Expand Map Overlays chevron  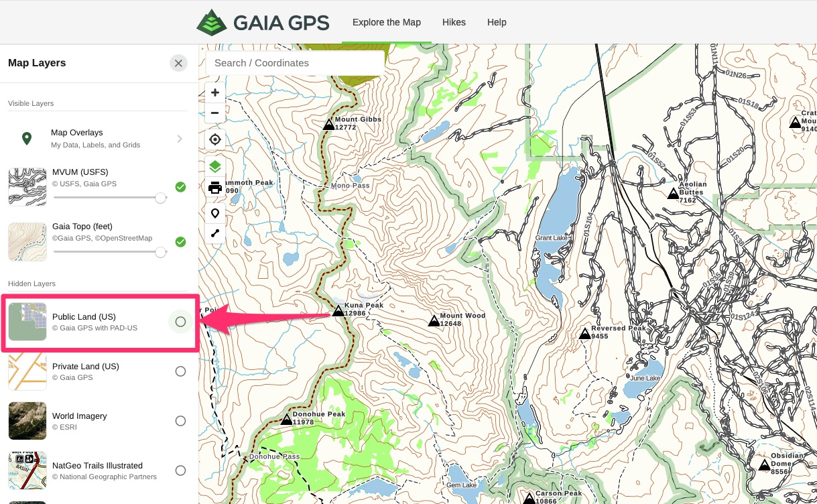click(x=180, y=139)
